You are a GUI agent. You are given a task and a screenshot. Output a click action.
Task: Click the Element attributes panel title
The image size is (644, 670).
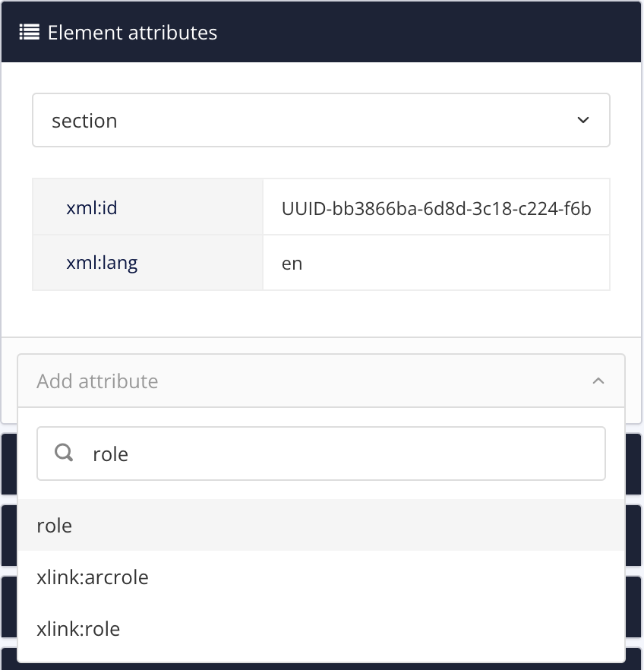pos(132,33)
